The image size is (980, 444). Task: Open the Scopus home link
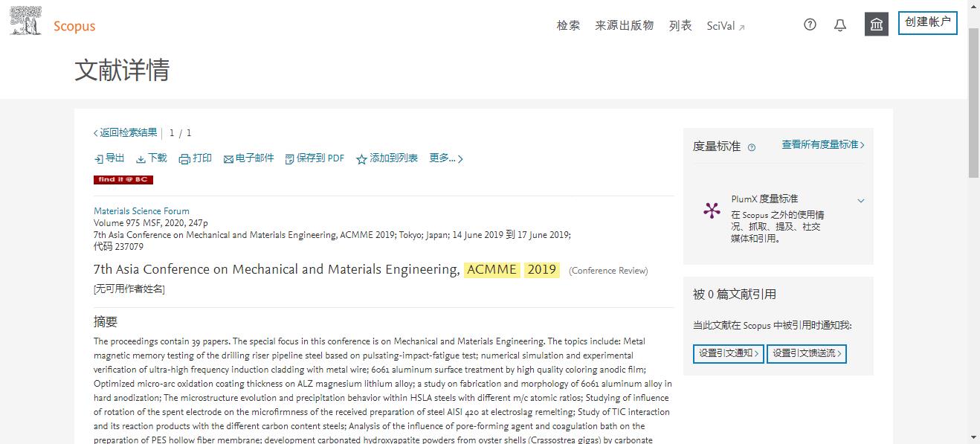point(74,26)
